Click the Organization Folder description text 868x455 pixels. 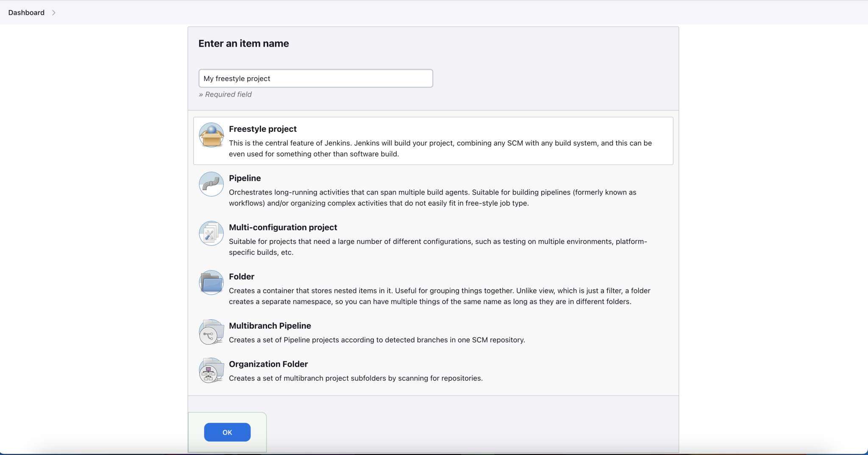[356, 378]
